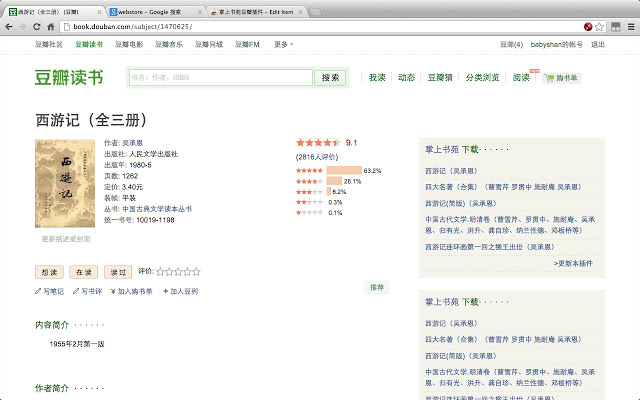Open 豆瓣社区 in the top navigation
Image resolution: width=640 pixels, height=400 pixels.
(49, 44)
